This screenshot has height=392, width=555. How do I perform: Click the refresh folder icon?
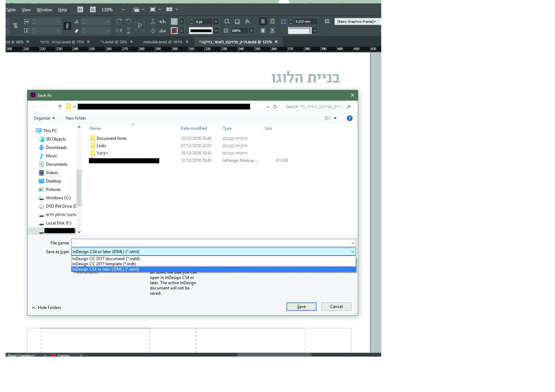pos(275,107)
